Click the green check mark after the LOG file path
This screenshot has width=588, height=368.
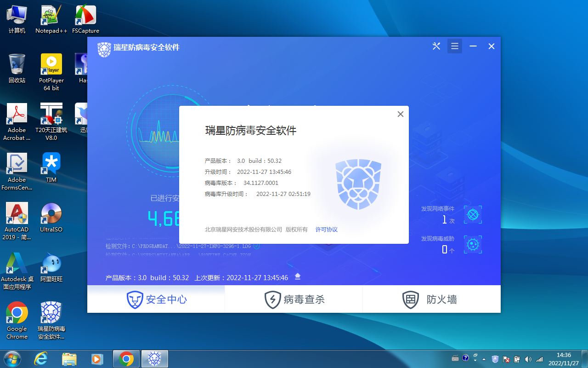coord(257,246)
